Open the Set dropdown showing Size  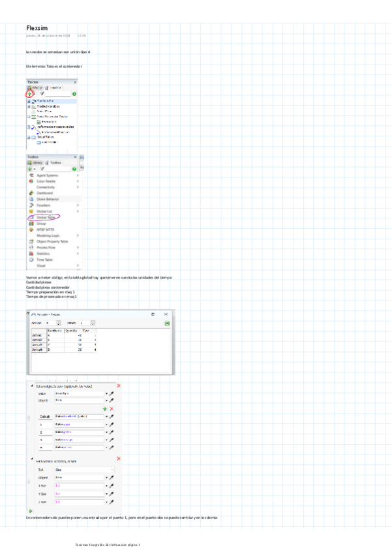click(x=84, y=469)
